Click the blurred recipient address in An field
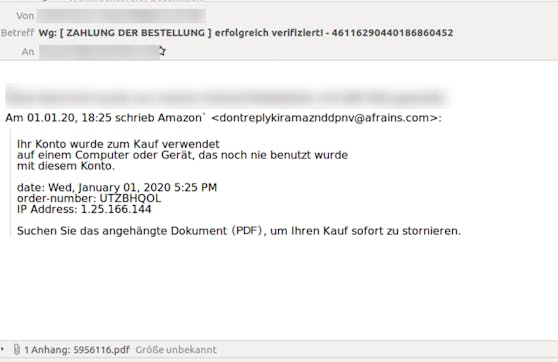558x362 pixels. point(99,52)
